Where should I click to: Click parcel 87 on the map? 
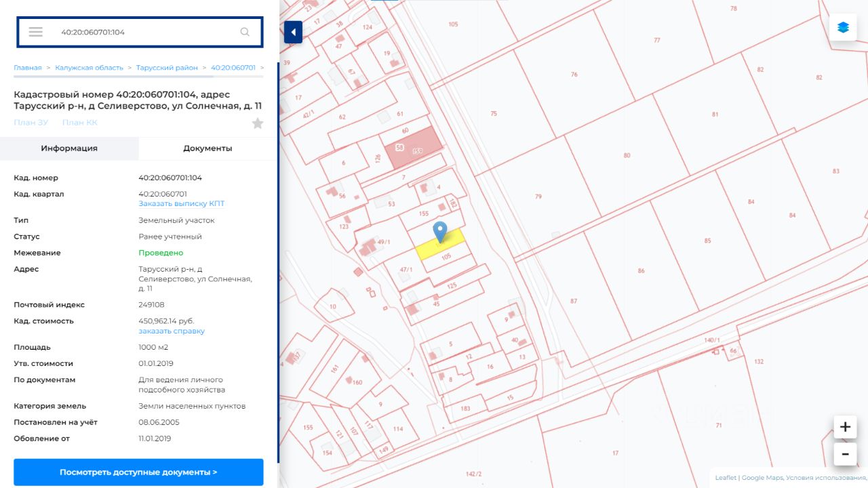[574, 301]
